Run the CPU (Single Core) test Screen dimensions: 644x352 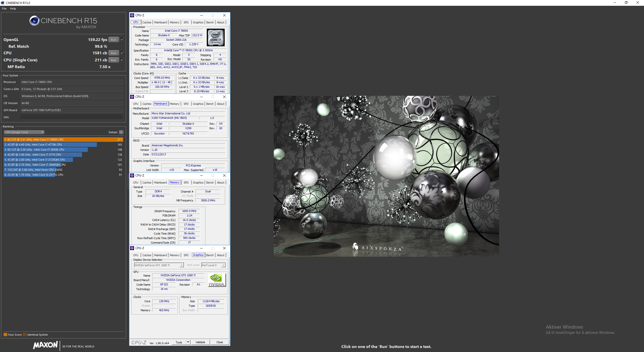point(114,60)
